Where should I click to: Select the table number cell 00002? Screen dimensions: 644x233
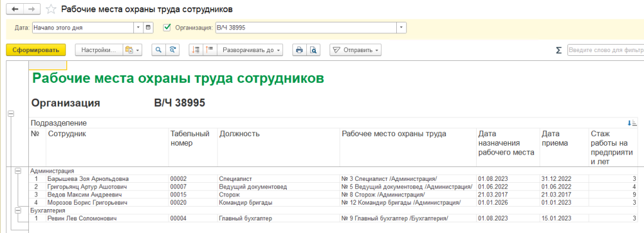coord(193,179)
